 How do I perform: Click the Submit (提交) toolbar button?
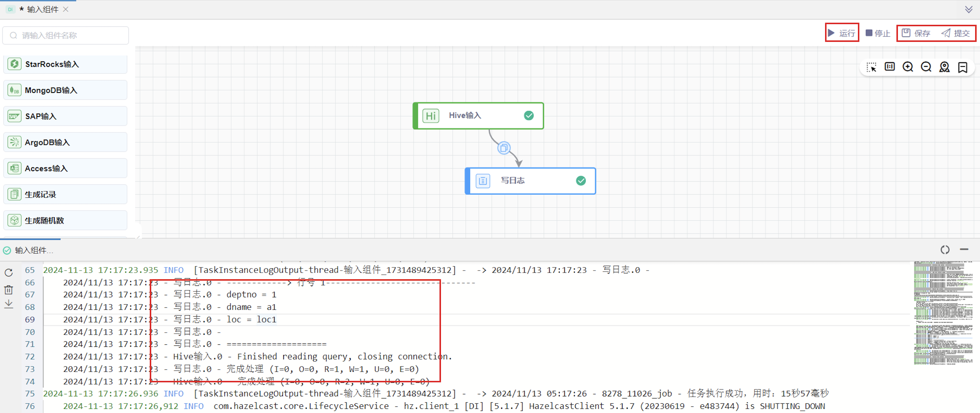[x=955, y=33]
